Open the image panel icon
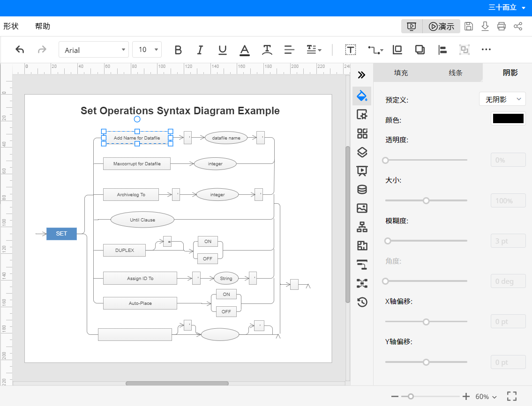The height and width of the screenshot is (406, 532). (362, 208)
